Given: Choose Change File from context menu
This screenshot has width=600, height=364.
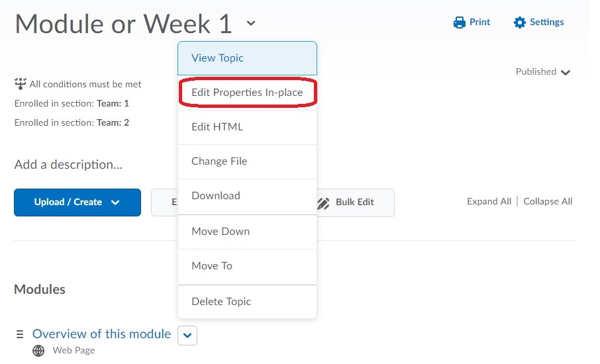Looking at the screenshot, I should click(247, 161).
